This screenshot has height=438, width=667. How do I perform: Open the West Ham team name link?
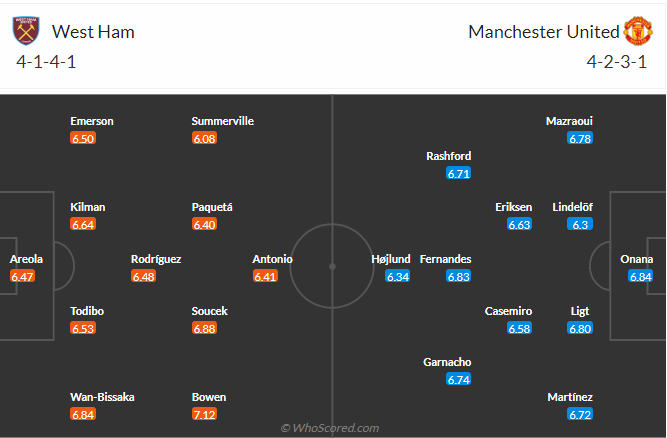click(x=93, y=32)
